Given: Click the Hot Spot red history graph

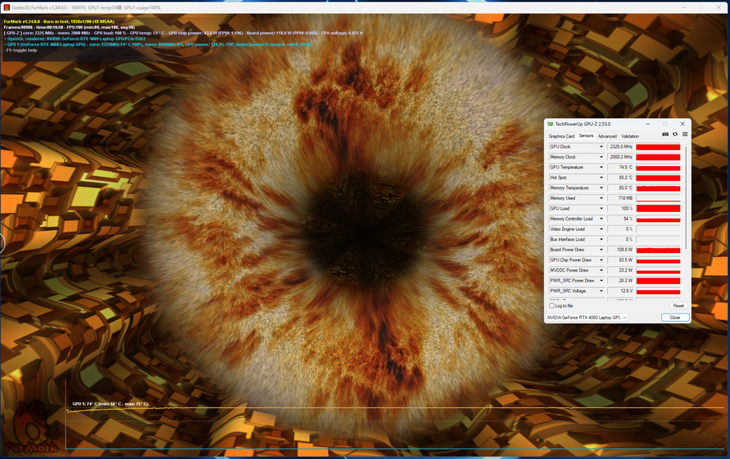Looking at the screenshot, I should (x=658, y=178).
